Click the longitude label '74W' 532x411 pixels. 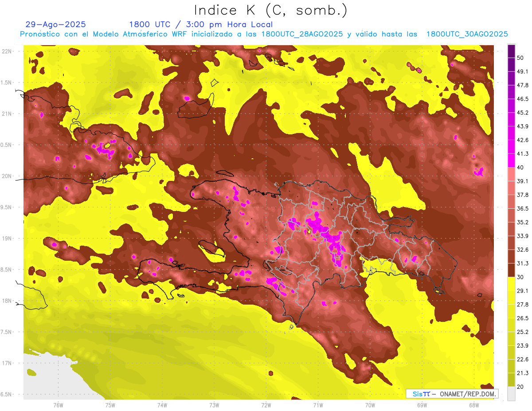tap(162, 405)
